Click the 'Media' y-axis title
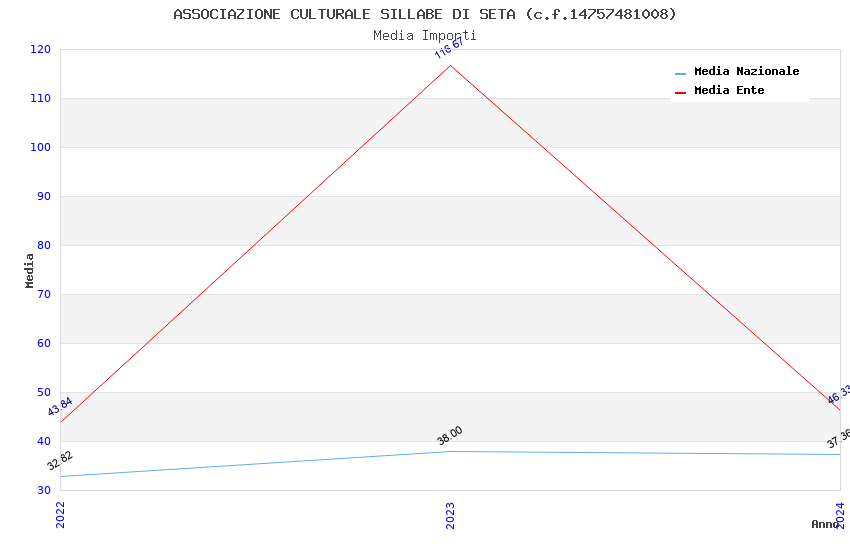 29,270
